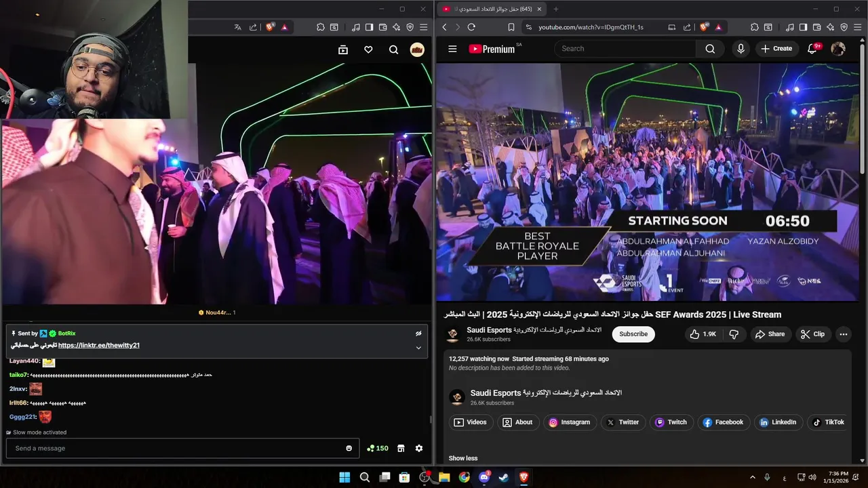
Task: Open YouTube notifications bell
Action: [812, 49]
